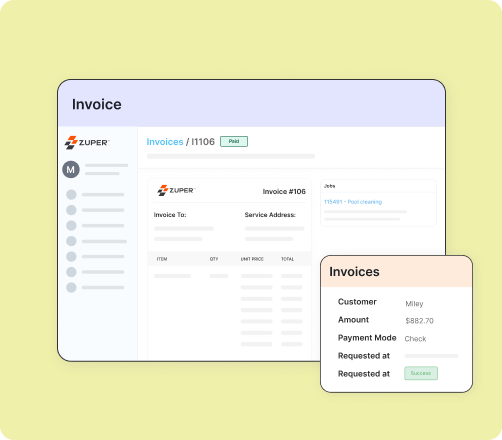
Task: Click the Payment Mode label
Action: pos(367,338)
